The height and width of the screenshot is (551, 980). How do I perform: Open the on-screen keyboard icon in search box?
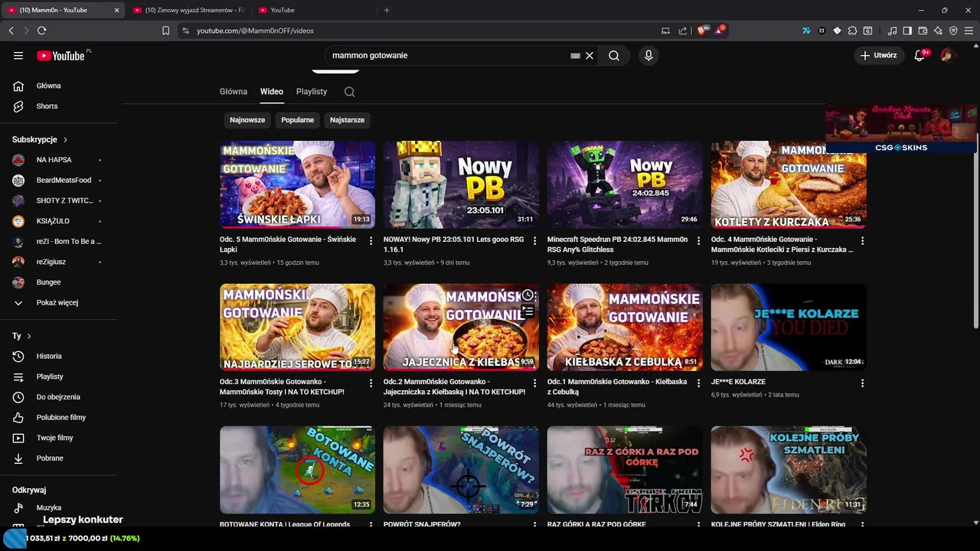pos(575,56)
